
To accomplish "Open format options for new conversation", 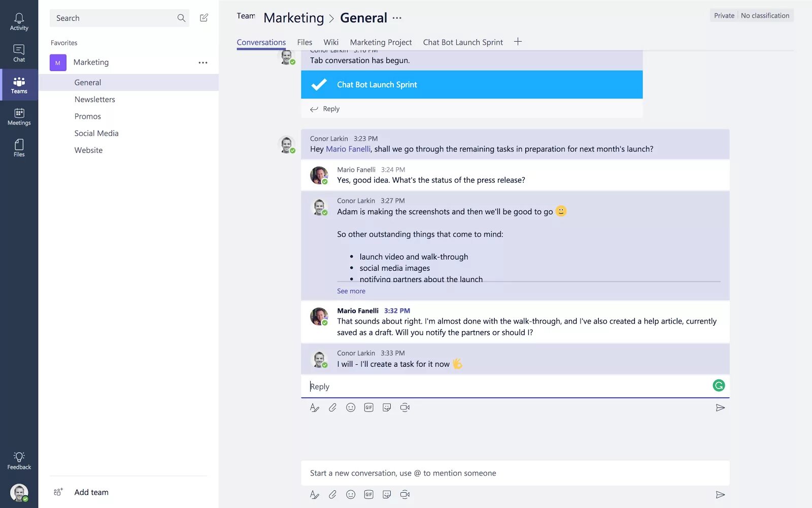I will click(315, 494).
